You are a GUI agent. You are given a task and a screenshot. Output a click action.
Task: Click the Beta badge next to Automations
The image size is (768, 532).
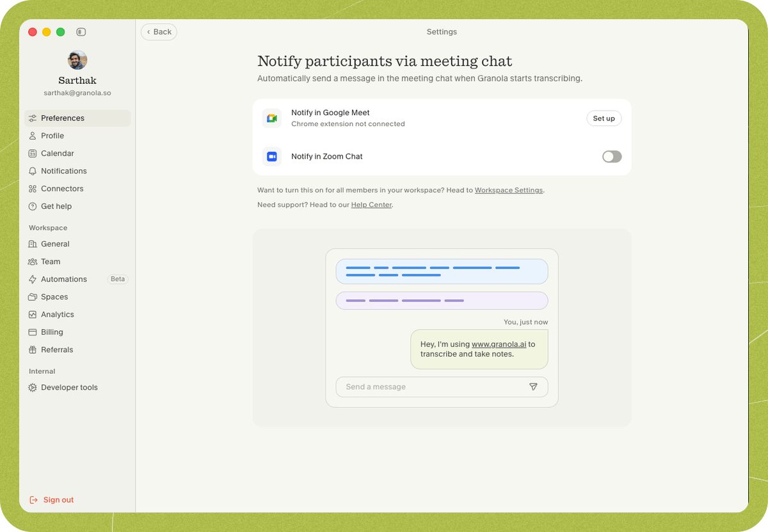click(x=118, y=279)
